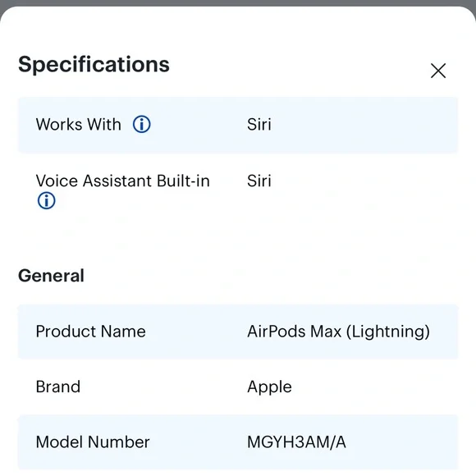Select the Product Name label
The image size is (476, 476).
[x=90, y=332]
